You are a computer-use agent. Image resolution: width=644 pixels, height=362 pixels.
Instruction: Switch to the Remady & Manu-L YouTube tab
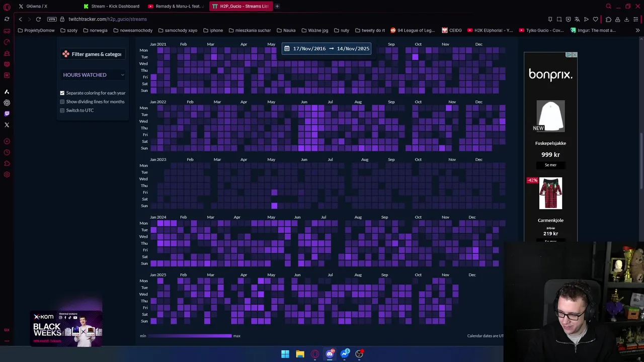pos(176,6)
